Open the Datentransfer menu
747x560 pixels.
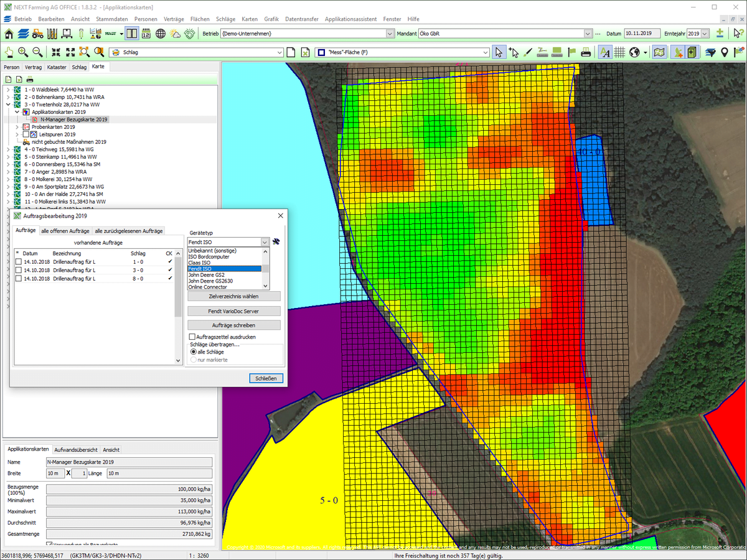click(x=301, y=19)
